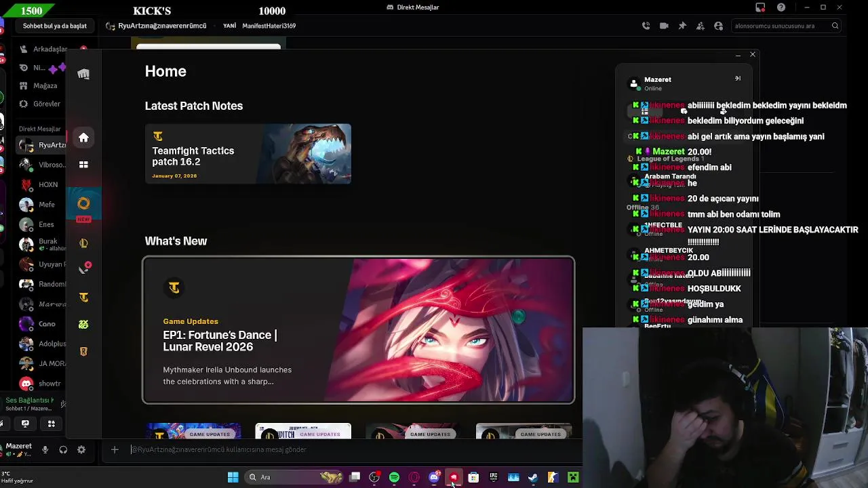
Task: Open Discord activities button in voice panel
Action: click(51, 424)
